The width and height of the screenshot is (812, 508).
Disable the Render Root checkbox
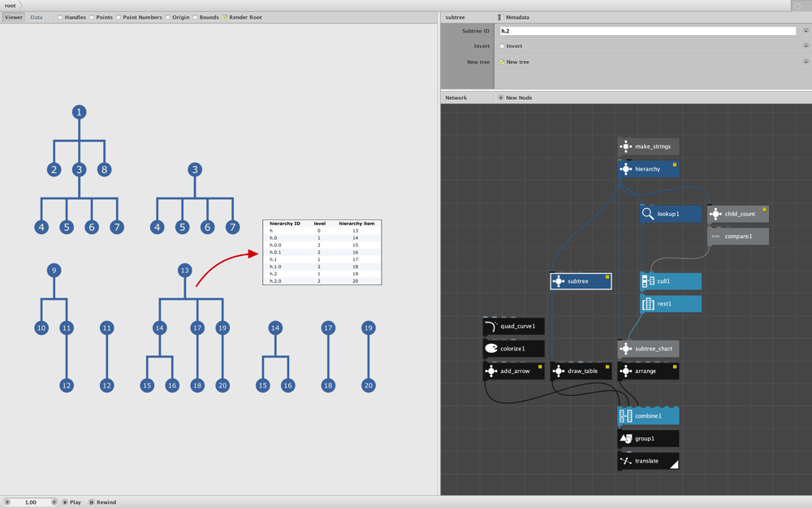pyautogui.click(x=225, y=17)
